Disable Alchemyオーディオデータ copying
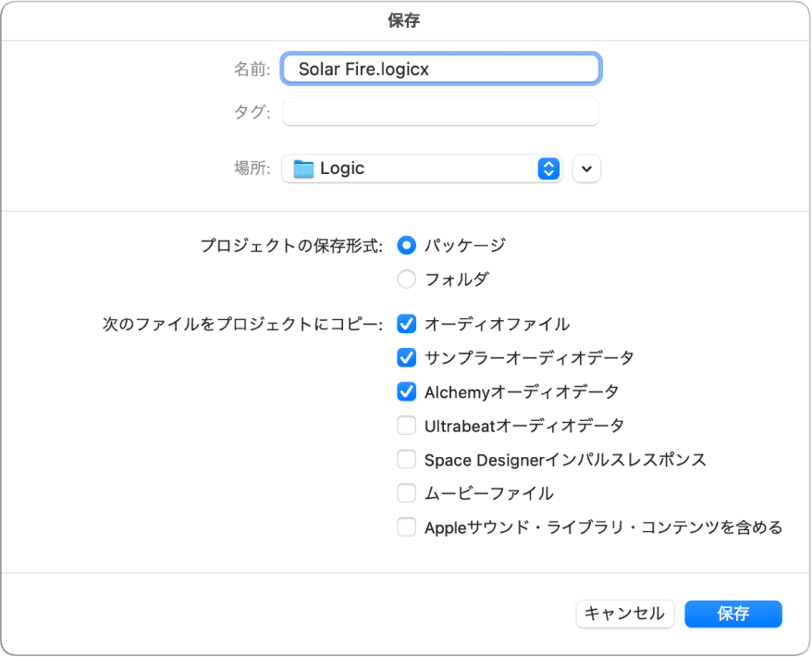Screen dimensions: 812x657 point(406,391)
